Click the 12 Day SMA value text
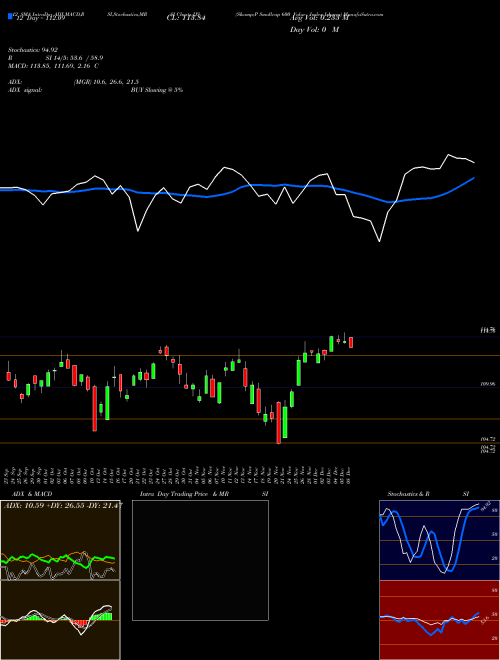Image resolution: width=500 pixels, height=660 pixels. click(40, 18)
